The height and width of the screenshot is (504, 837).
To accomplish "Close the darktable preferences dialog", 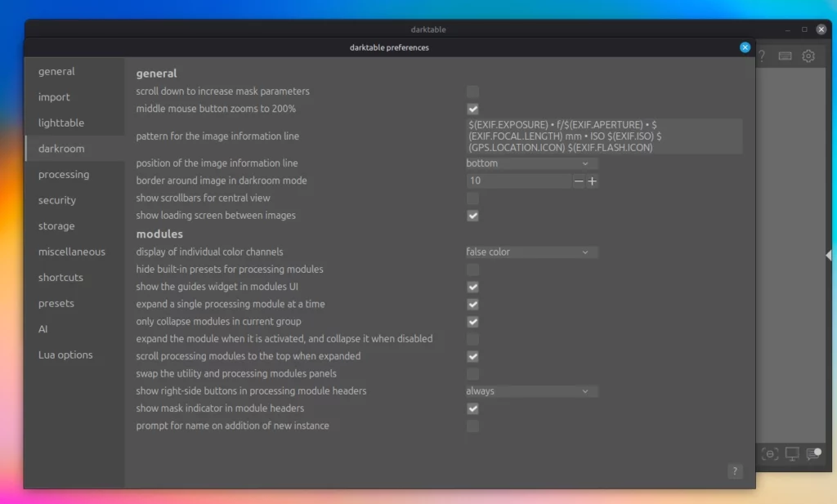I will (745, 47).
